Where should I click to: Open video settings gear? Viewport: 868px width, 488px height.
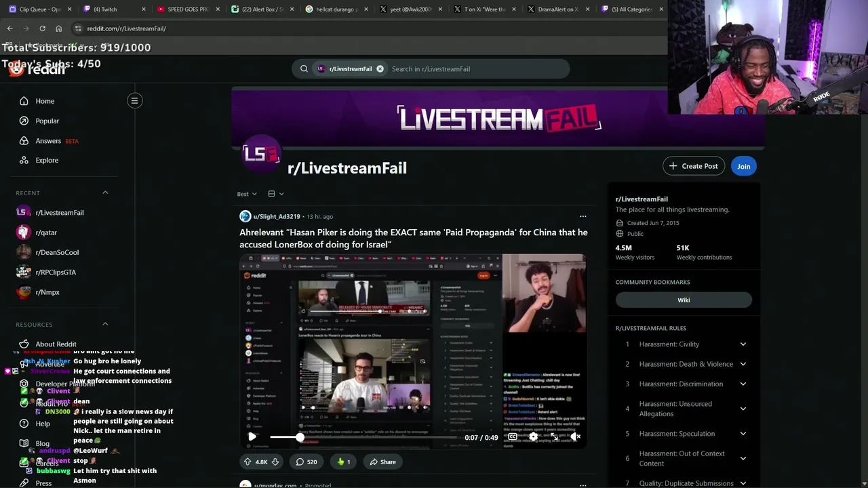534,437
